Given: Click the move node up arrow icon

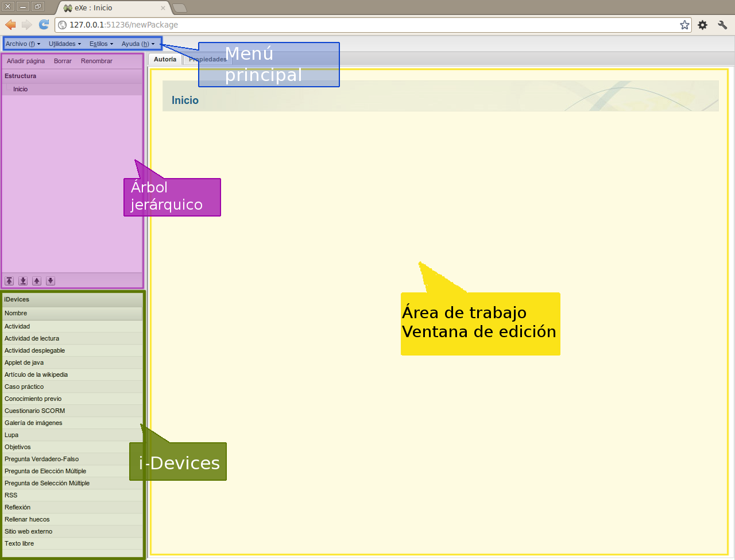Looking at the screenshot, I should click(x=37, y=281).
